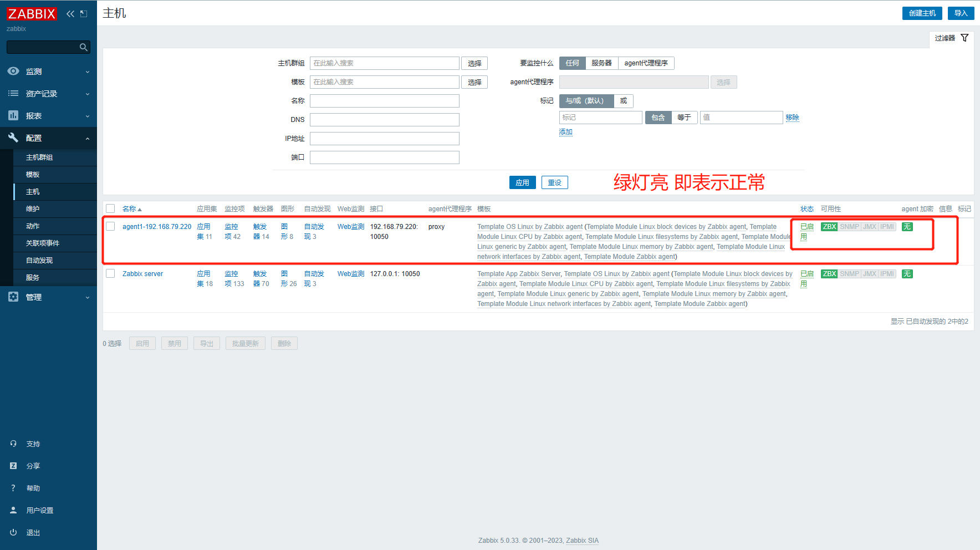Expand the 管理 menu
980x550 pixels.
click(48, 297)
